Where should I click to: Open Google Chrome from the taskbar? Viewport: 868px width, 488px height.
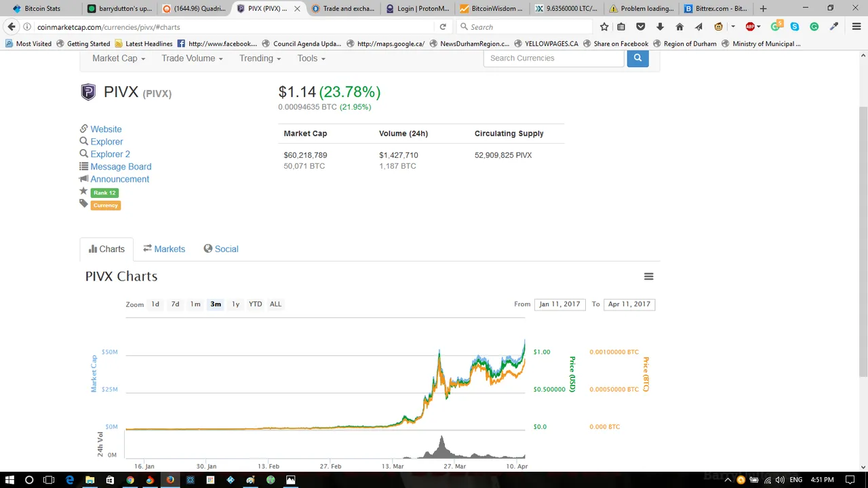(x=130, y=480)
